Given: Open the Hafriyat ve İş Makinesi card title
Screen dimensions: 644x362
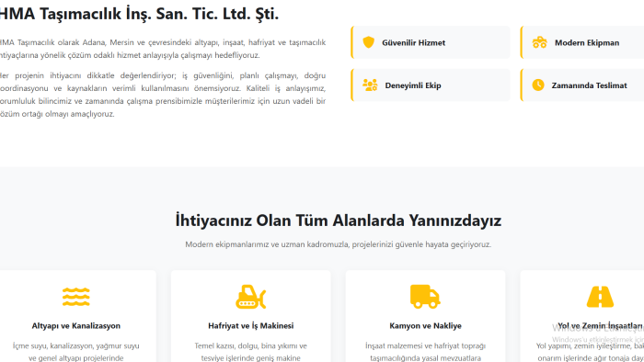Looking at the screenshot, I should (x=250, y=325).
